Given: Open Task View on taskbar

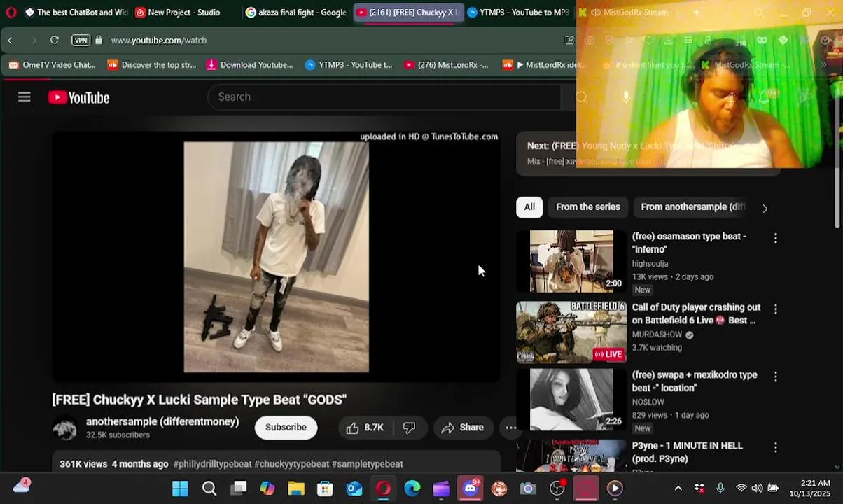Looking at the screenshot, I should click(239, 489).
